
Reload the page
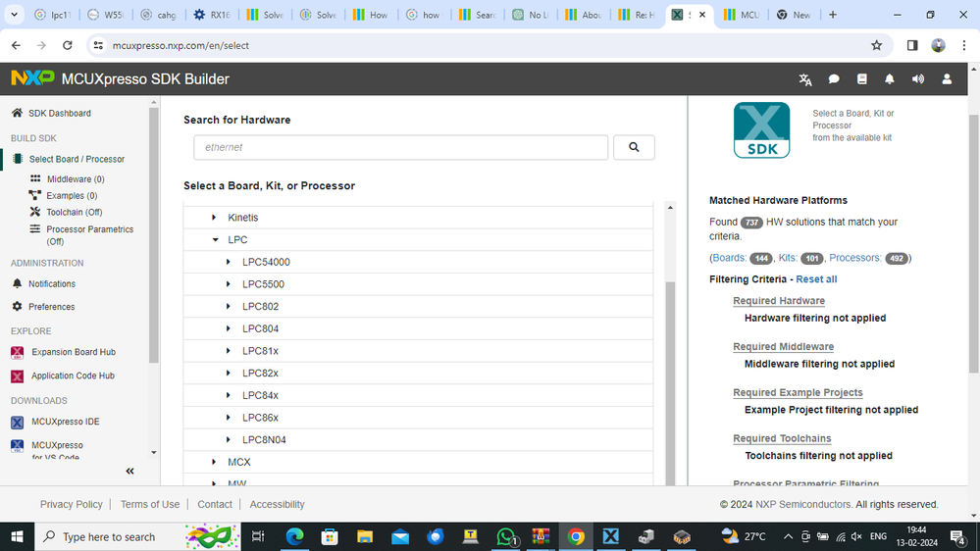68,45
